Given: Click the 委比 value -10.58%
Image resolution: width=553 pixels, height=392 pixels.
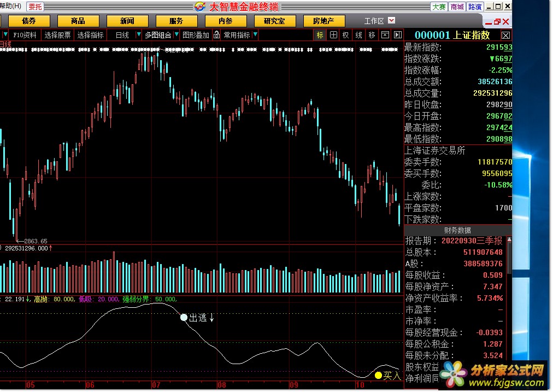Looking at the screenshot, I should (x=498, y=185).
